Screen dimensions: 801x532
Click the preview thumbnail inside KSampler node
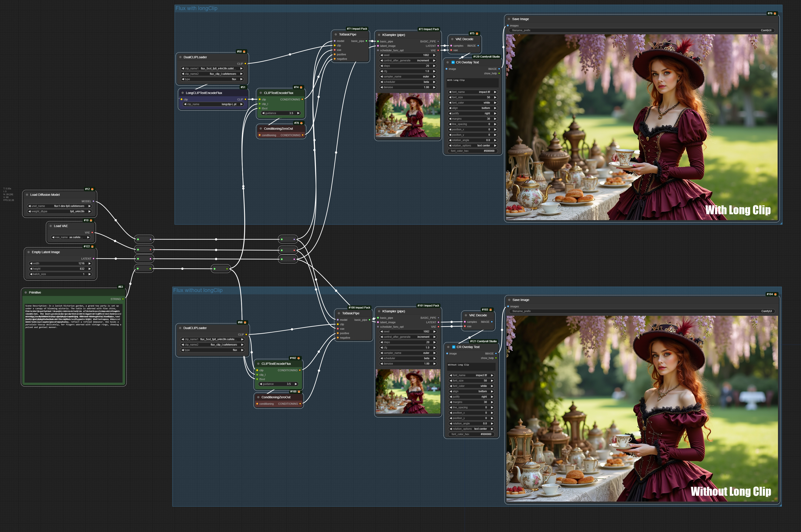tap(407, 115)
